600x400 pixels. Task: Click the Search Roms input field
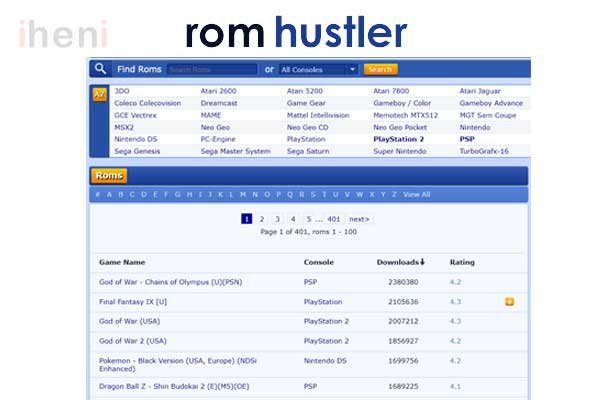pos(212,69)
